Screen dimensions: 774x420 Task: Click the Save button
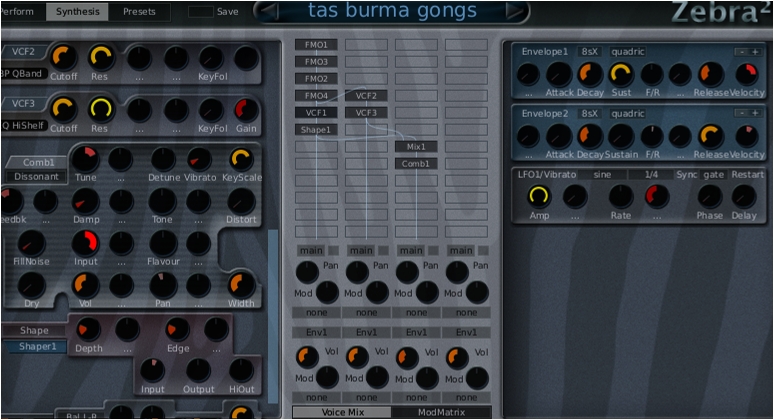coord(227,12)
